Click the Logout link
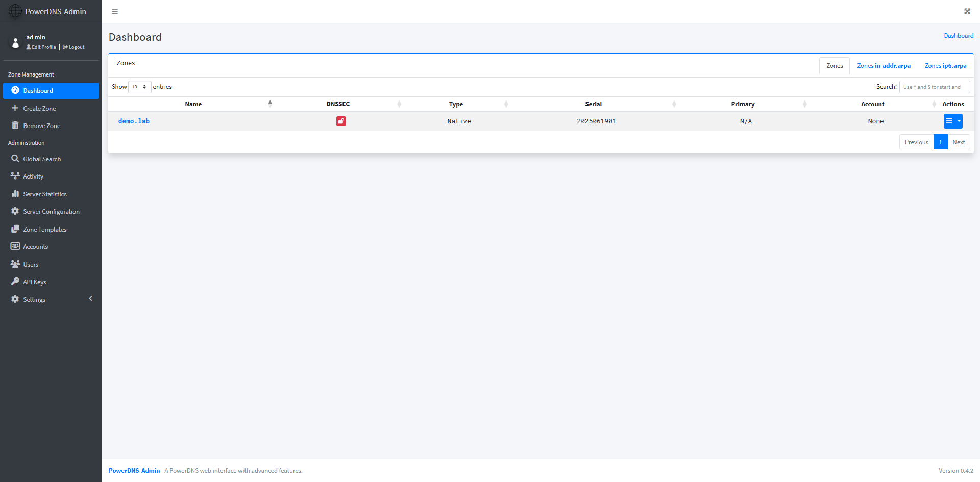Viewport: 980px width, 482px height. coord(74,47)
